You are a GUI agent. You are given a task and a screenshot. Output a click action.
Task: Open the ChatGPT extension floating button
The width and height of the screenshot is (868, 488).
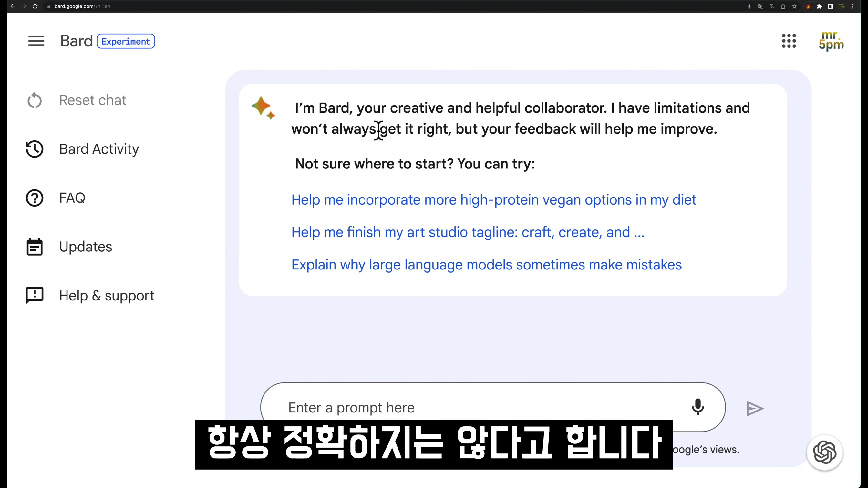pyautogui.click(x=824, y=452)
